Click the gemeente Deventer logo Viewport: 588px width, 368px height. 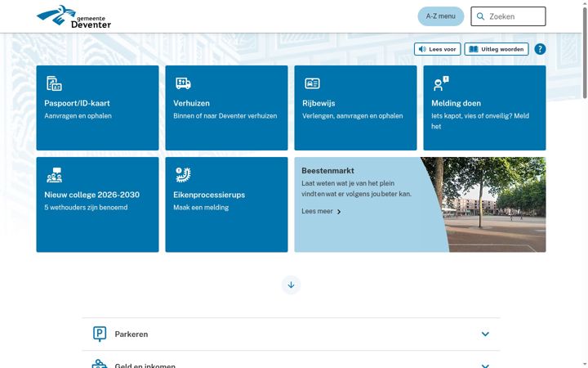pyautogui.click(x=73, y=16)
